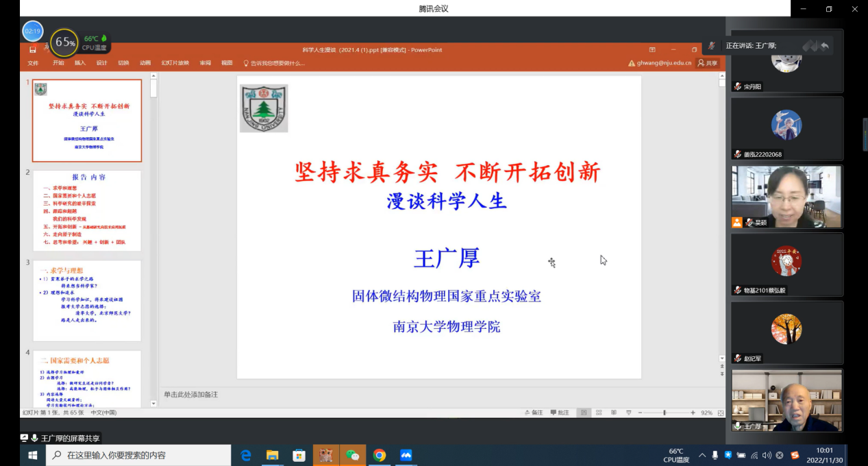Open the 插入 ribbon tab
868x466 pixels.
click(x=80, y=63)
